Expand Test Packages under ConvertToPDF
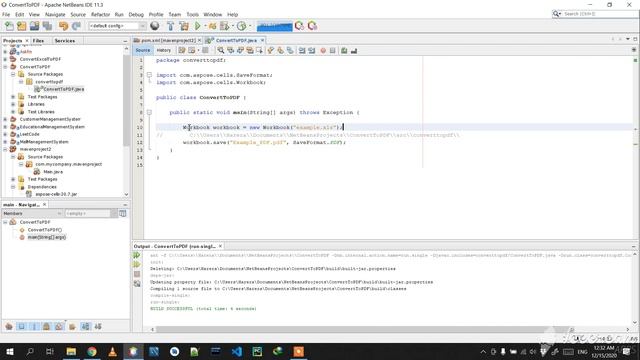Viewport: 640px width, 360px height. pyautogui.click(x=13, y=97)
